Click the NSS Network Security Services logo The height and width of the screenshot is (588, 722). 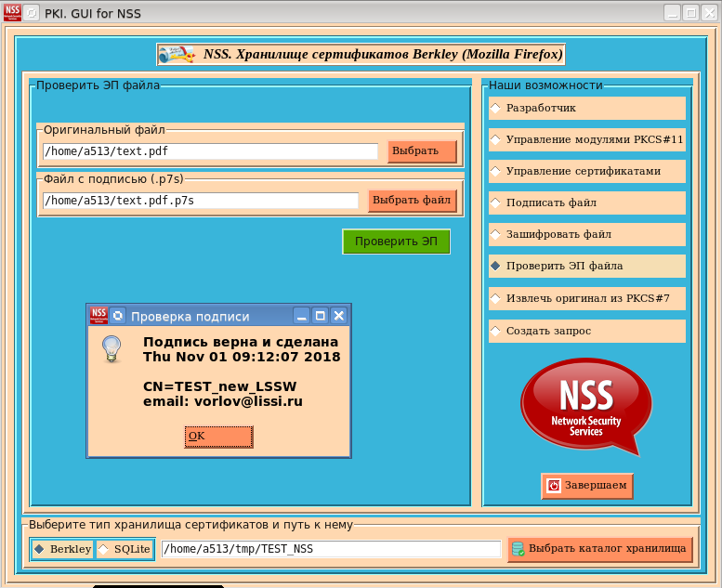pyautogui.click(x=586, y=407)
